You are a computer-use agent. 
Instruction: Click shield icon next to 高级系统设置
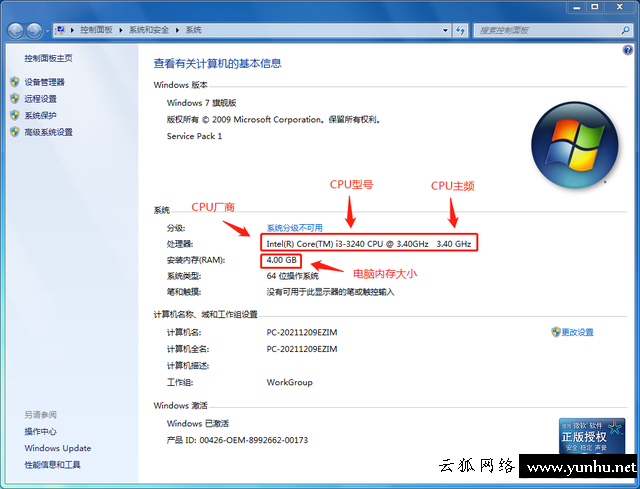pyautogui.click(x=15, y=132)
